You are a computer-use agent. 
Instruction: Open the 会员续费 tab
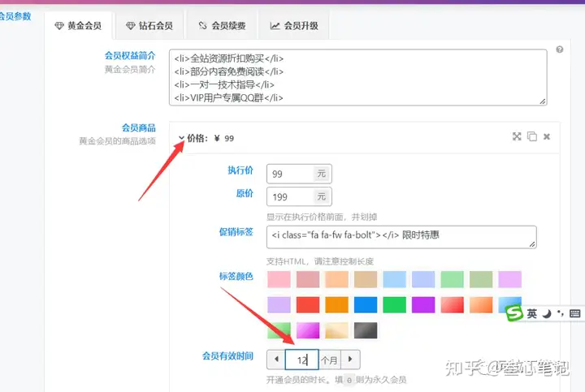(222, 26)
